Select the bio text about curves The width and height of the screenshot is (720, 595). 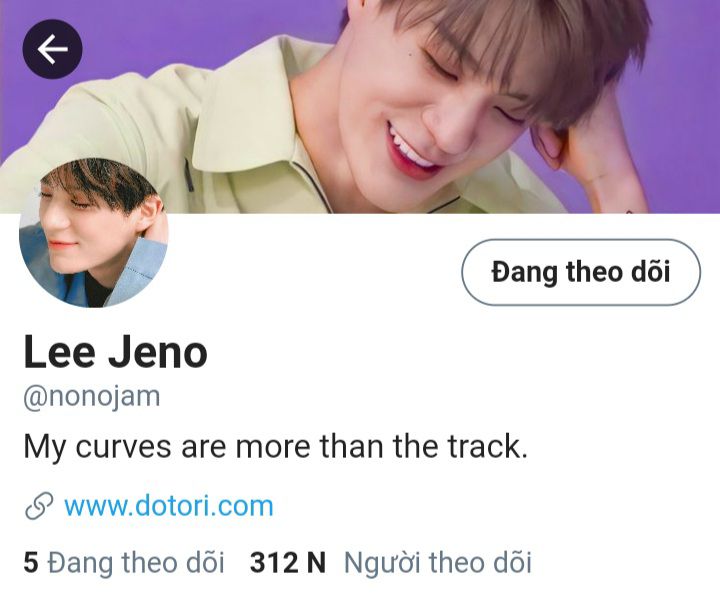276,446
